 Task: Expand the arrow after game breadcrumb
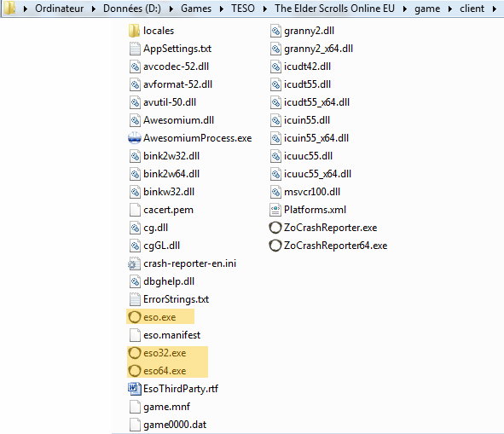coord(450,9)
